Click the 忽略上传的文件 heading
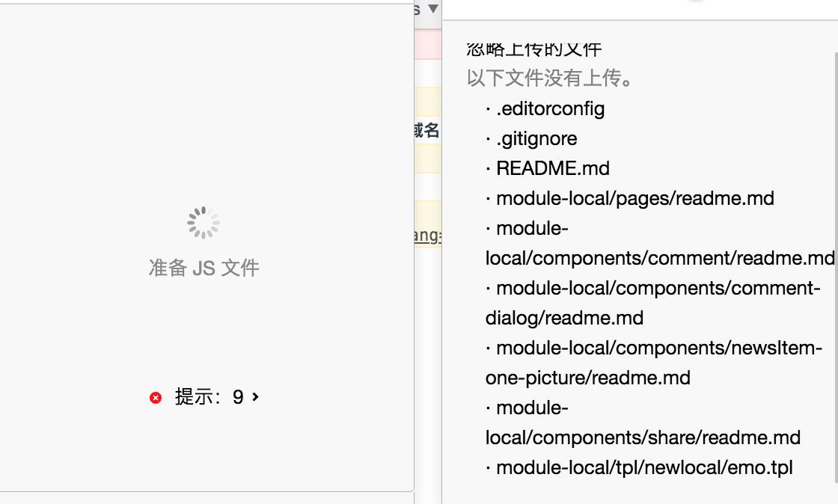Image resolution: width=838 pixels, height=504 pixels. click(x=534, y=49)
